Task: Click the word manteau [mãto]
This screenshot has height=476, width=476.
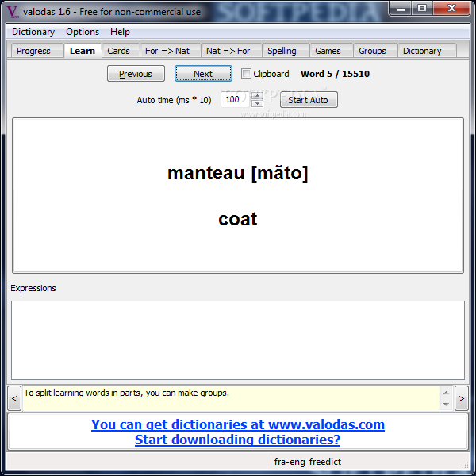Action: (238, 173)
